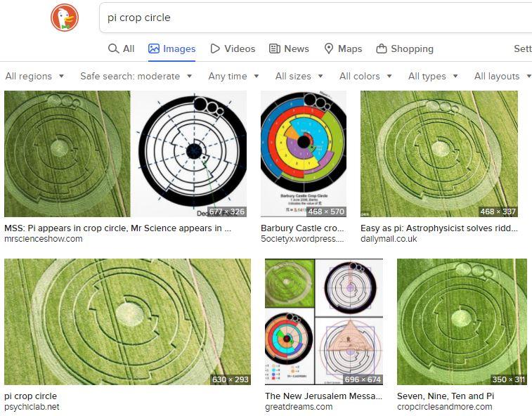Viewport: 532px width, 416px height.
Task: Open the psychiclab.net crop circle thumbnail
Action: pos(128,322)
